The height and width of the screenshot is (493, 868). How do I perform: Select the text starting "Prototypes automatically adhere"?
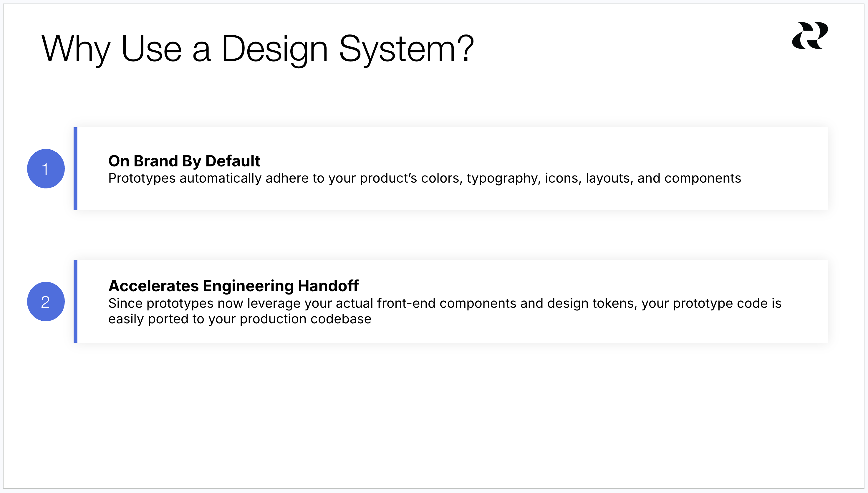point(425,178)
